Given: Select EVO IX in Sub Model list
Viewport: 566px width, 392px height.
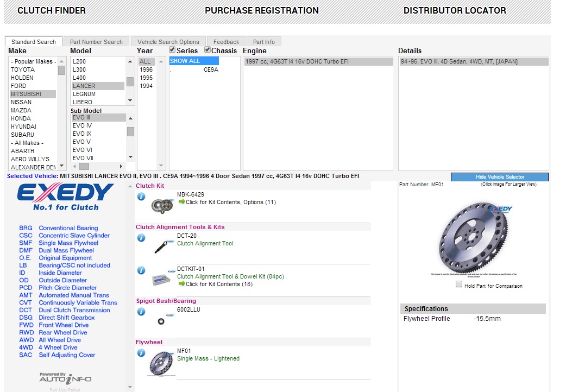Looking at the screenshot, I should pyautogui.click(x=98, y=134).
